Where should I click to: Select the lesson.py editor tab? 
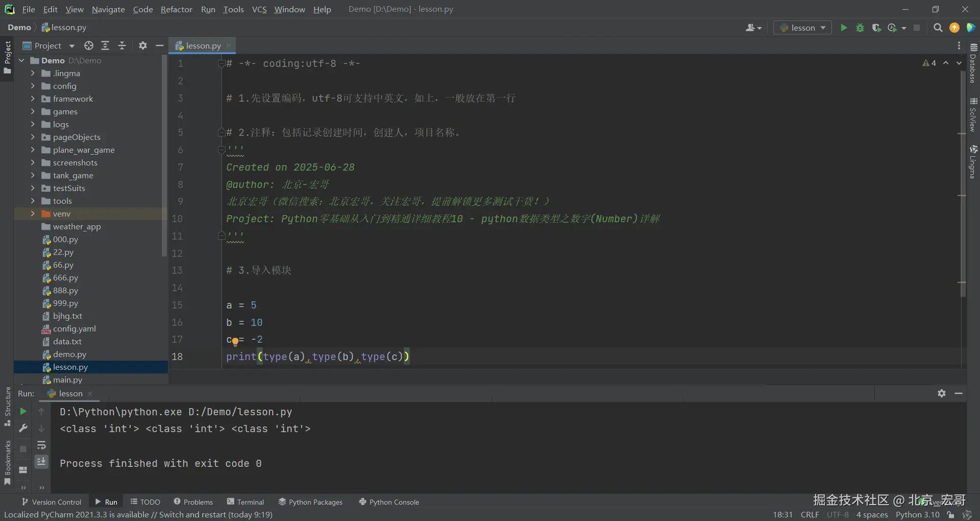(203, 45)
